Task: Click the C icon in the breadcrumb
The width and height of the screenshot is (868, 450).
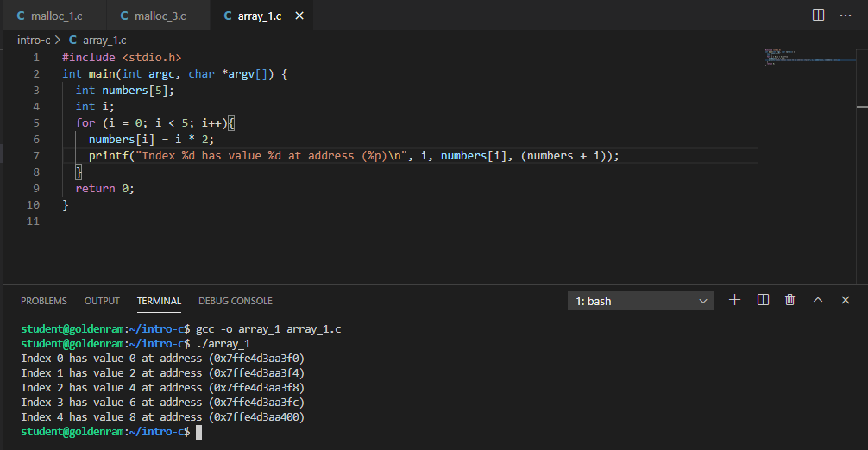Action: (x=72, y=40)
